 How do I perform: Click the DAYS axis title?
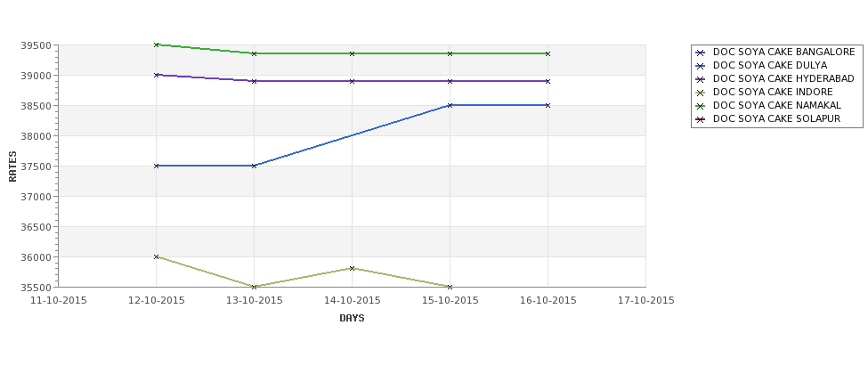352,319
